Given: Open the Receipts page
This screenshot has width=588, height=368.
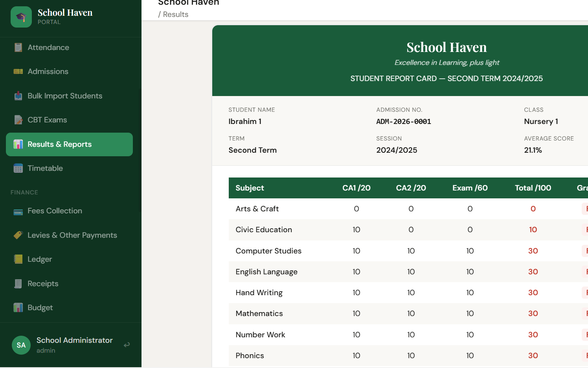Looking at the screenshot, I should (69, 284).
